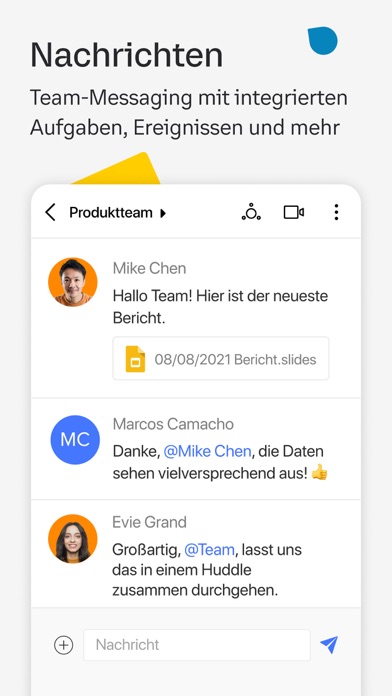The height and width of the screenshot is (696, 392).
Task: Tap the @Mike Chen mention link
Action: 207,451
